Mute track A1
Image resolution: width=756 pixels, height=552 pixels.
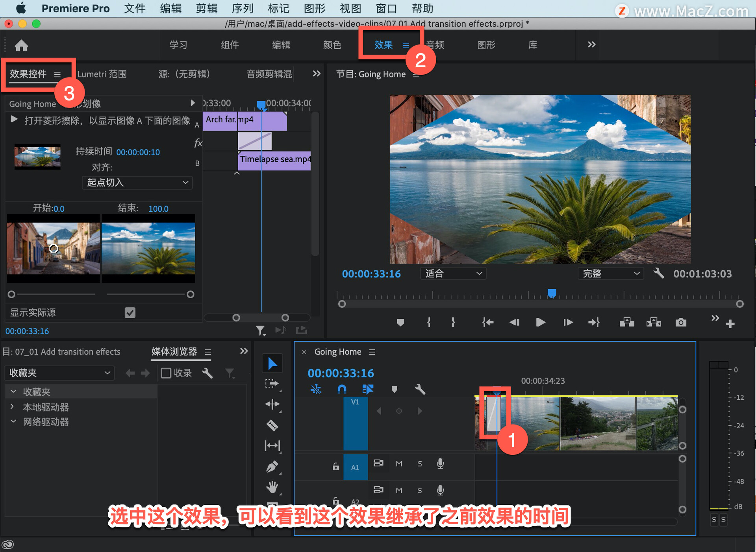pos(399,463)
